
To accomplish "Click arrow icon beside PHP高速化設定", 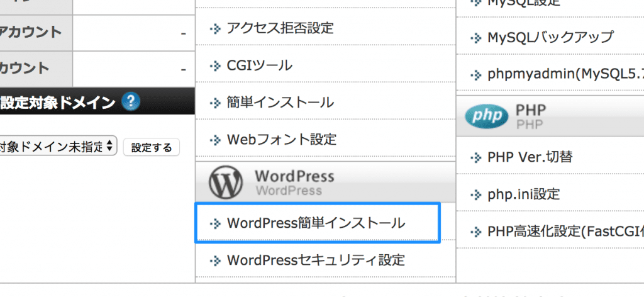I will pos(475,233).
